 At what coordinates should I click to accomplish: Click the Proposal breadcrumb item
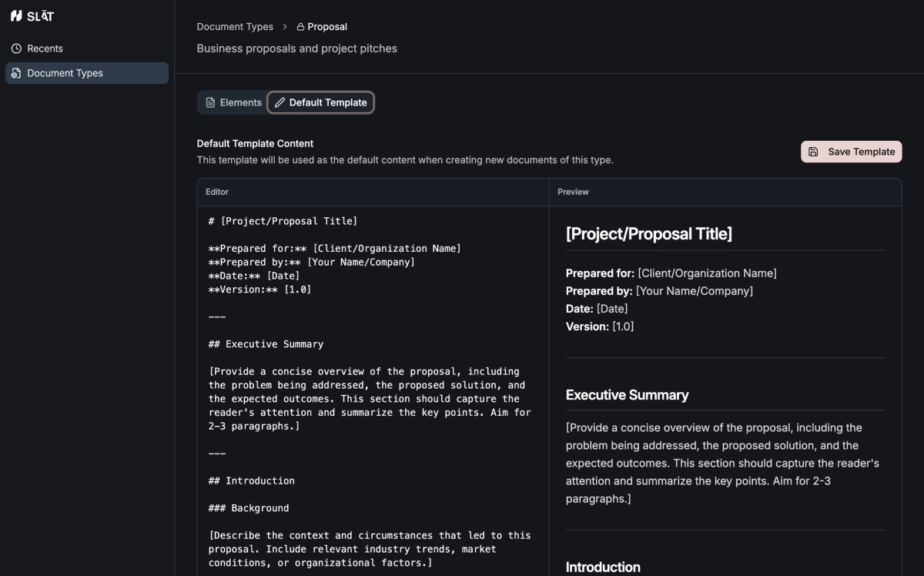(x=327, y=26)
